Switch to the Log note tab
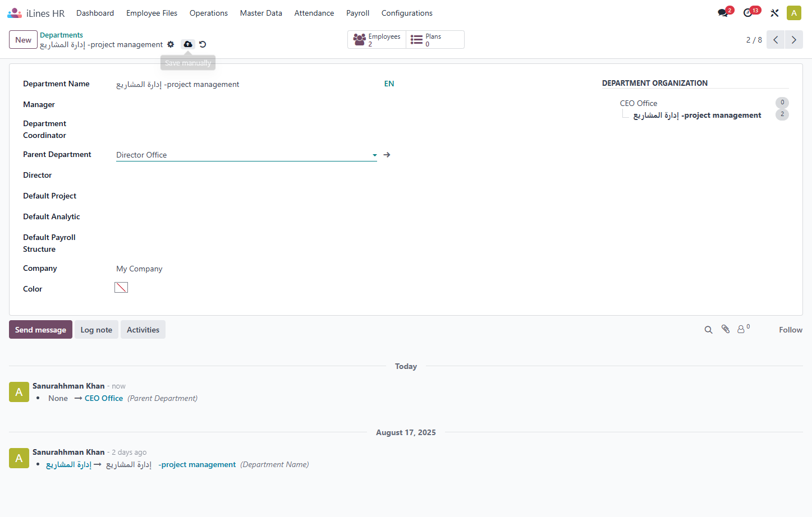This screenshot has width=812, height=517. (97, 330)
